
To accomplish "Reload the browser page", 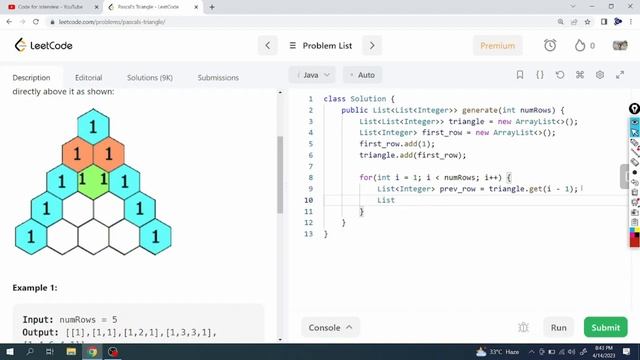I will [36, 22].
